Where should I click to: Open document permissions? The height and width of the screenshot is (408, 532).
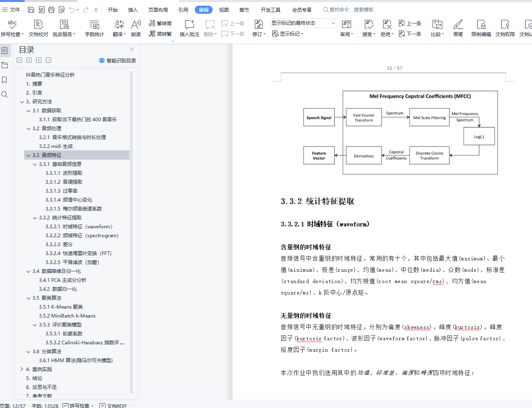(505, 28)
